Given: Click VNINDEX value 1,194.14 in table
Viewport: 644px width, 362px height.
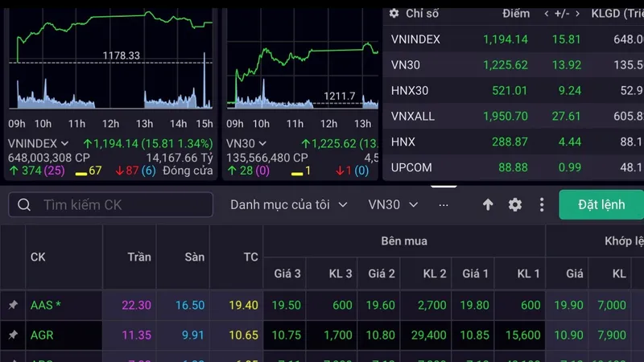Looking at the screenshot, I should [506, 39].
